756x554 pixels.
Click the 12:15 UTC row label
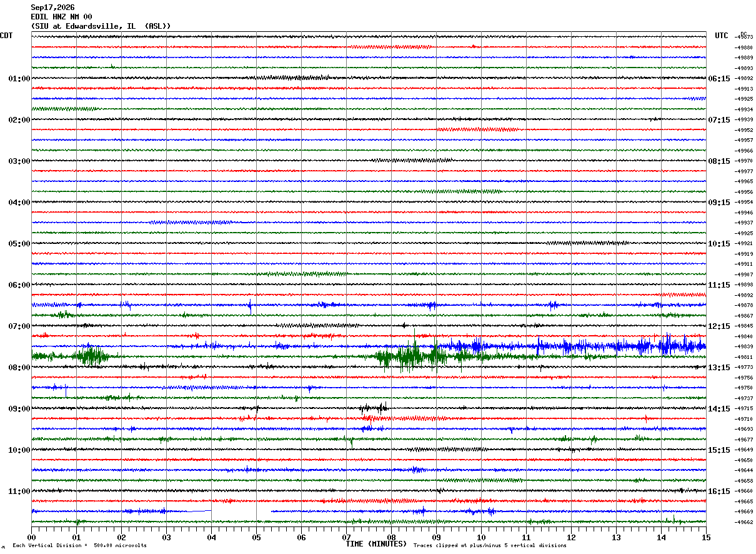pyautogui.click(x=719, y=326)
